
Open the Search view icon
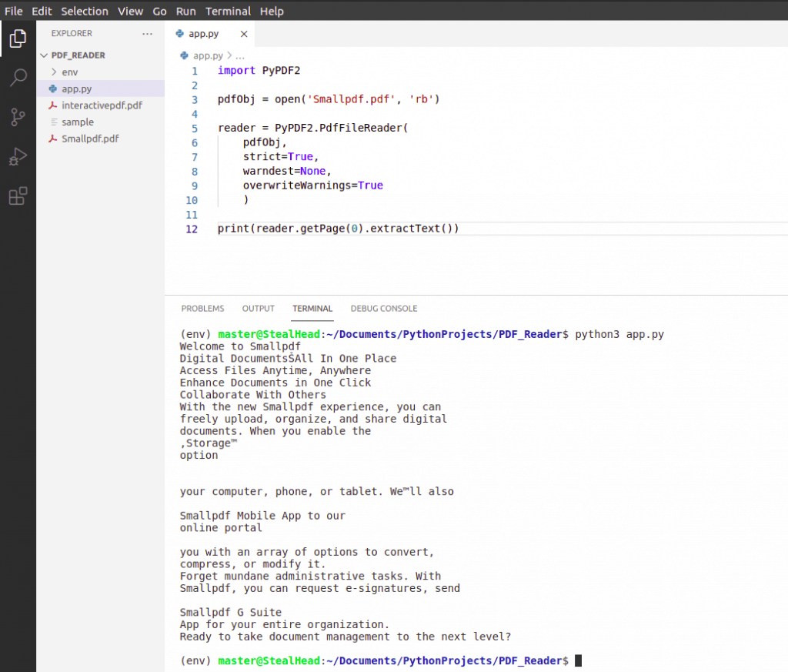tap(18, 77)
